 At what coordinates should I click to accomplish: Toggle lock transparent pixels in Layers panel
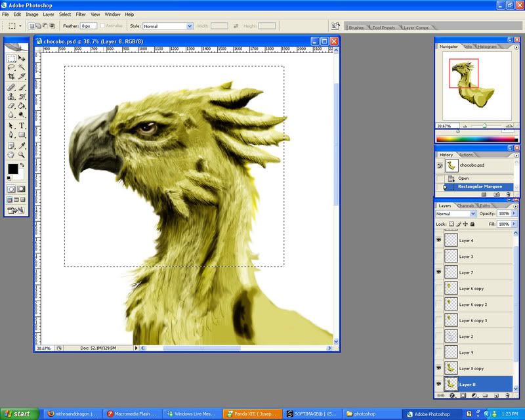(451, 224)
